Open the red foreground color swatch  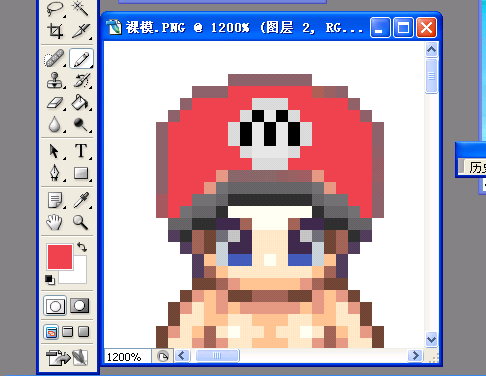(x=60, y=257)
